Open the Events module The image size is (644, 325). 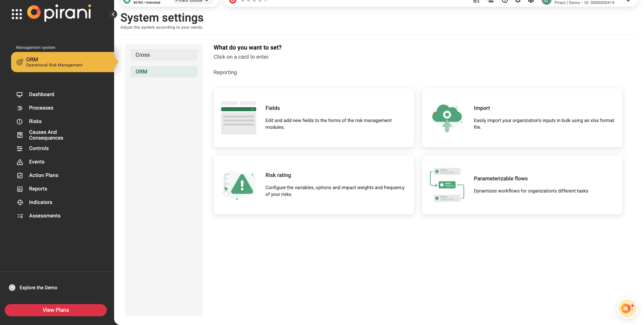37,162
